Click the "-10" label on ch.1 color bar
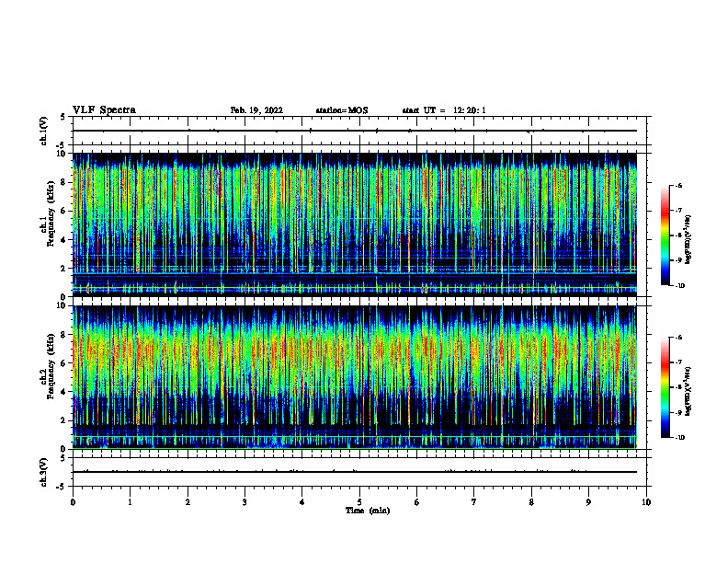Screen dimensions: 728x563 [679, 286]
